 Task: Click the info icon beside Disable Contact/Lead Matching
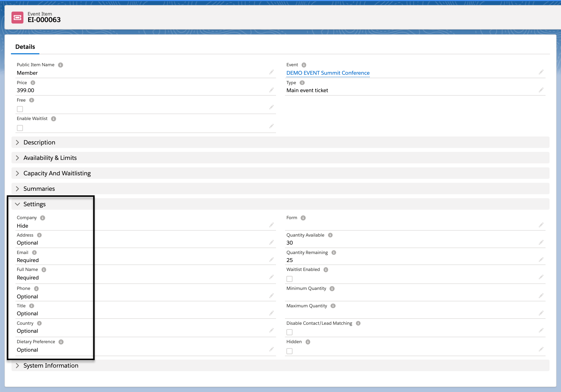pyautogui.click(x=358, y=323)
